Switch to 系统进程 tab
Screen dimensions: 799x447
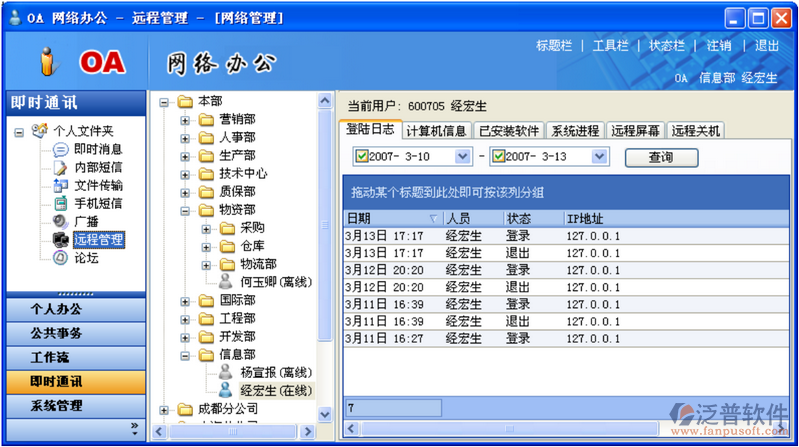coord(575,131)
